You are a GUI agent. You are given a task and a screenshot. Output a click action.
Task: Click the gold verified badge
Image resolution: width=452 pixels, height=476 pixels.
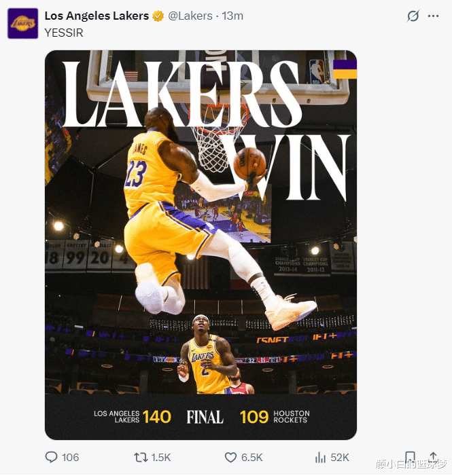click(158, 16)
